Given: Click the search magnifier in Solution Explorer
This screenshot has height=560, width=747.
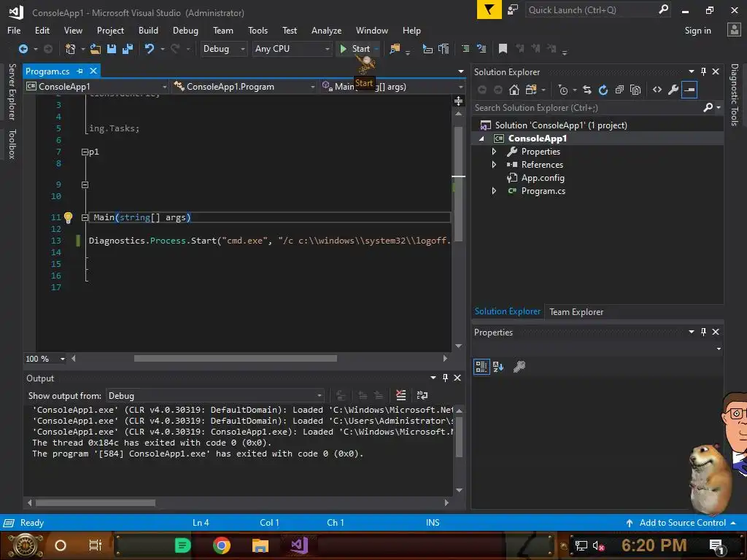Looking at the screenshot, I should (x=708, y=108).
